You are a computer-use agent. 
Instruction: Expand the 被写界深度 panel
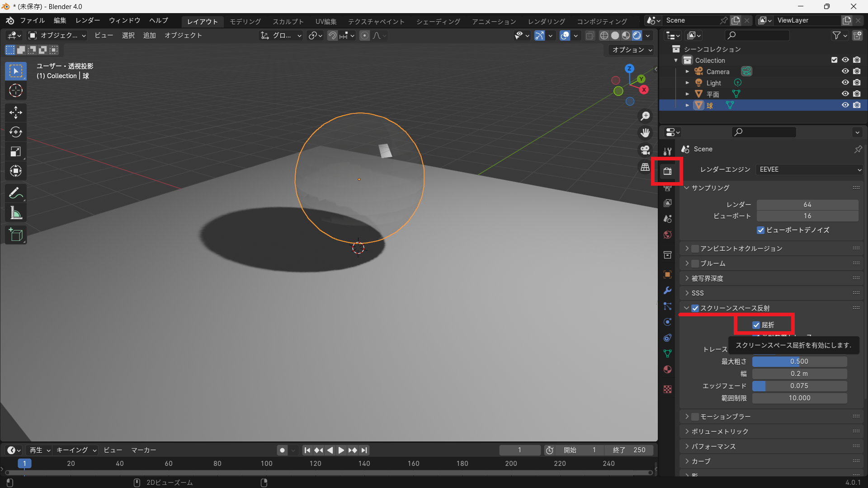708,278
